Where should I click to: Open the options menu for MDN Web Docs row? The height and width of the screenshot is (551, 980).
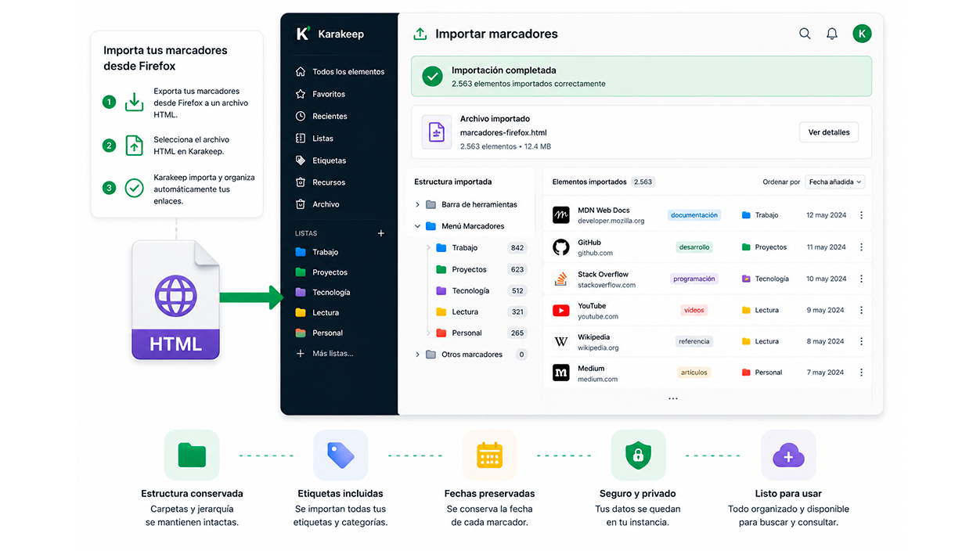click(x=861, y=215)
